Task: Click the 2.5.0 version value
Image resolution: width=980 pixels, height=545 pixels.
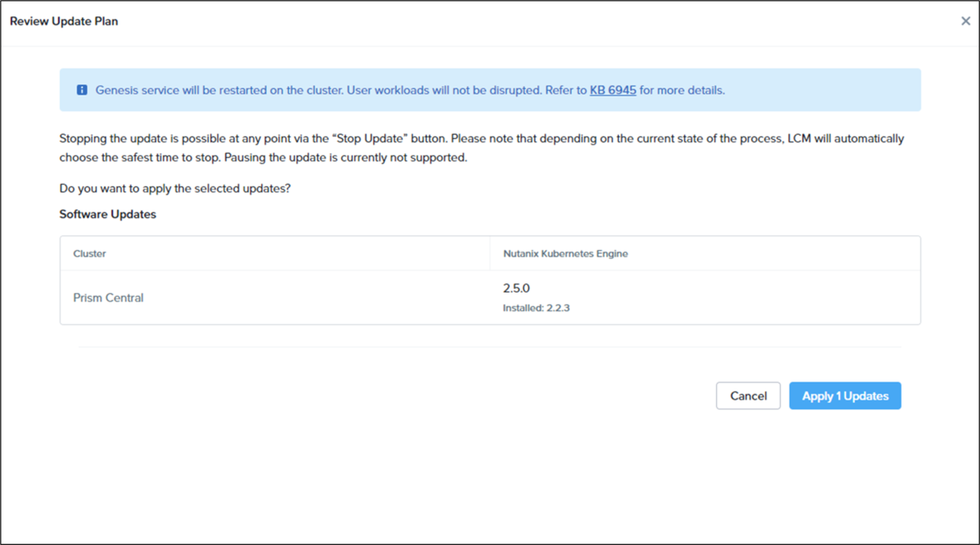Action: [x=516, y=288]
